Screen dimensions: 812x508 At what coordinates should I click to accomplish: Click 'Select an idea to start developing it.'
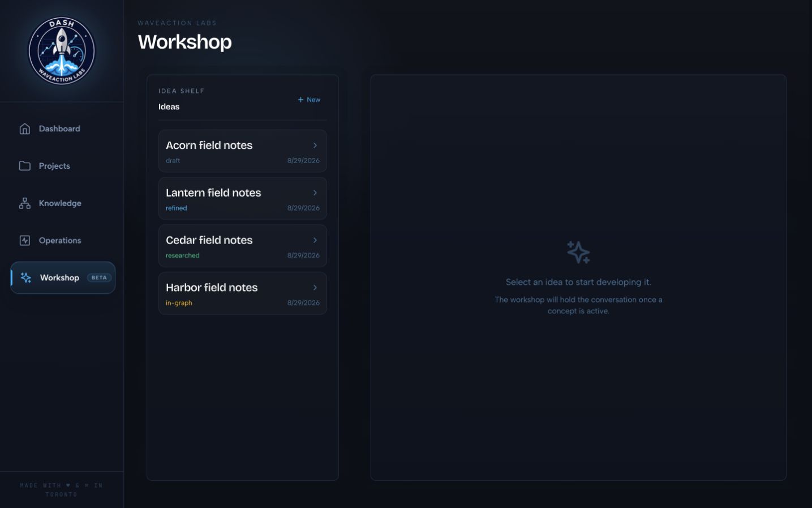click(578, 282)
